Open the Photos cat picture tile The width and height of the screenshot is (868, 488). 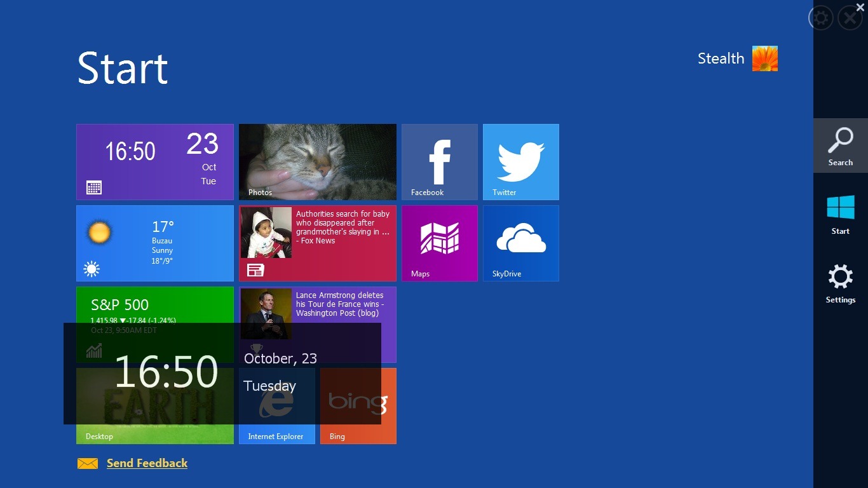pyautogui.click(x=318, y=162)
